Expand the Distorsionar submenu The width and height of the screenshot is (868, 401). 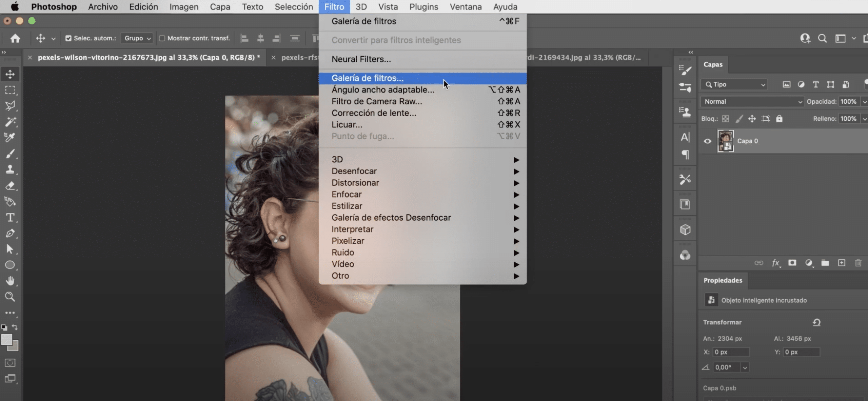click(423, 182)
